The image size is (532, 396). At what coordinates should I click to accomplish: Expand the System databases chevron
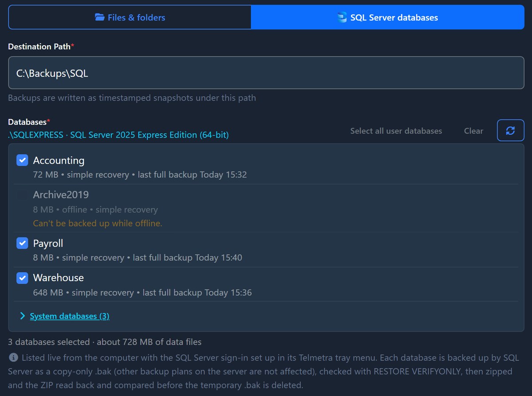23,316
